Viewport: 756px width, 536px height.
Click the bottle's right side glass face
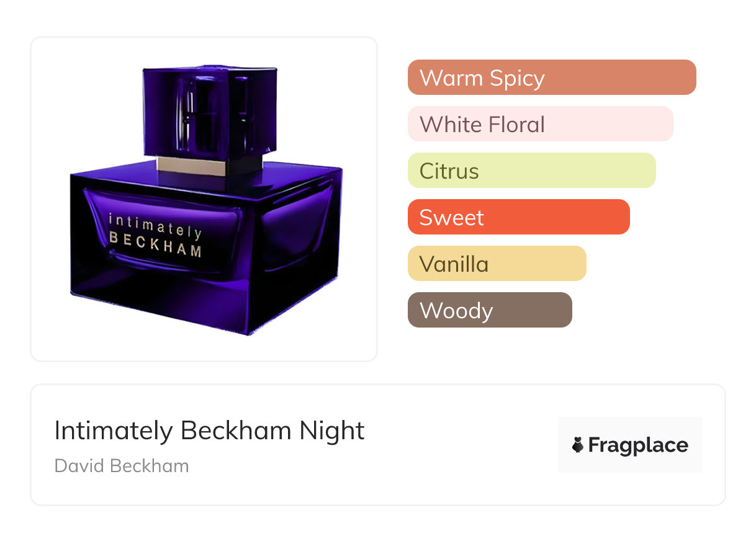point(301,242)
